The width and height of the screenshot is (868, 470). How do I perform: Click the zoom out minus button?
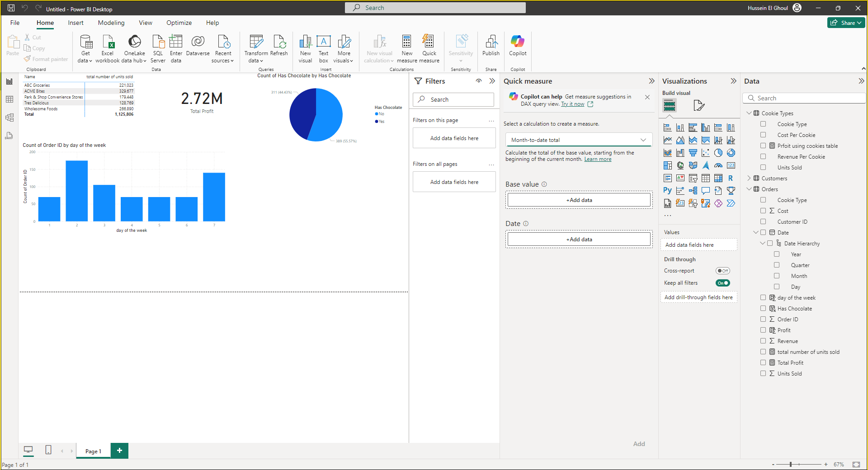pos(773,464)
